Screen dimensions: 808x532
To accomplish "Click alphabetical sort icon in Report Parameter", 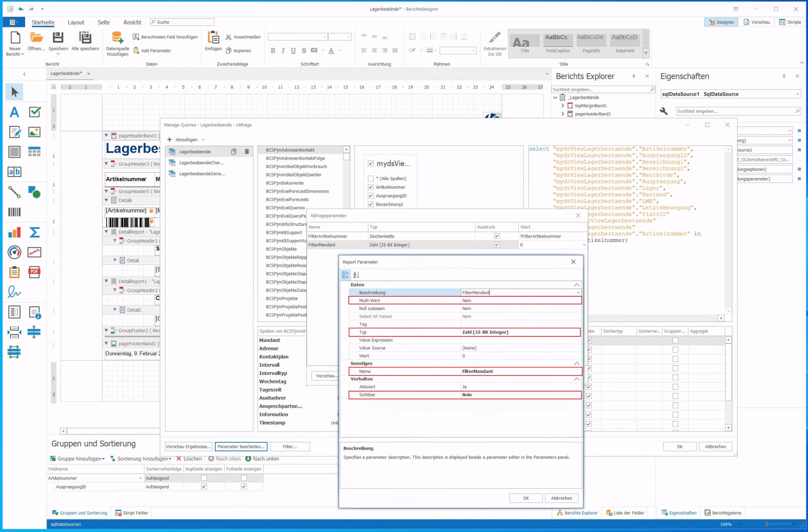I will (x=356, y=275).
